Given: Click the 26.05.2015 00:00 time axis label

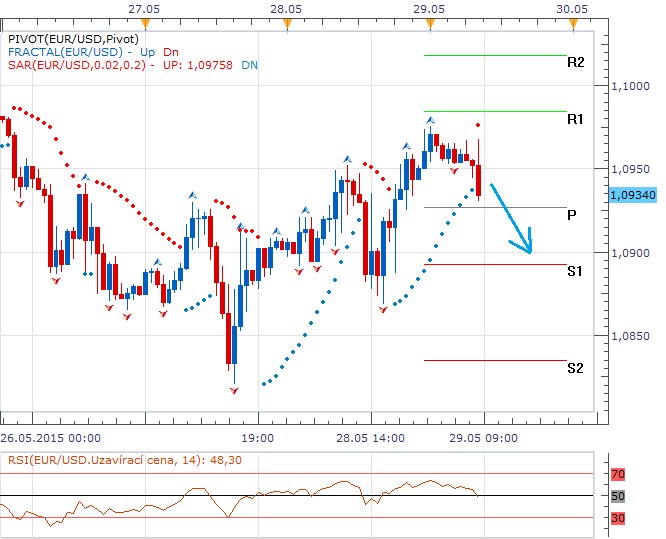Looking at the screenshot, I should (x=50, y=438).
